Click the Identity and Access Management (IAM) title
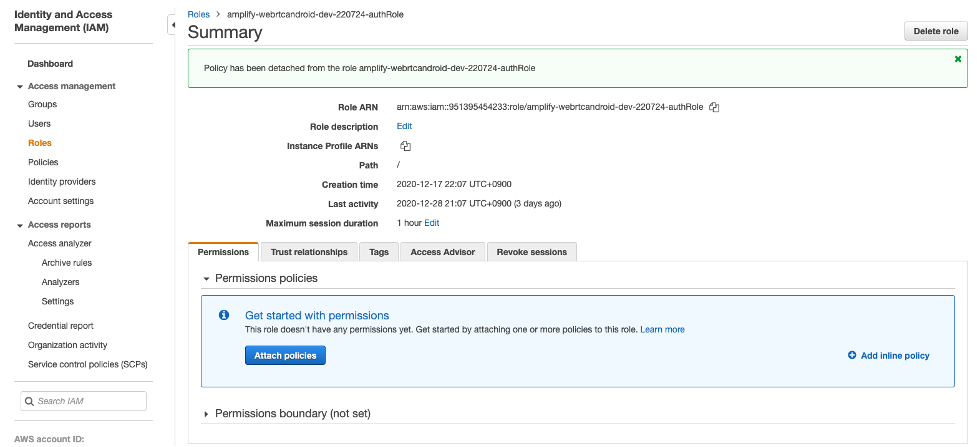Image resolution: width=977 pixels, height=447 pixels. point(62,21)
